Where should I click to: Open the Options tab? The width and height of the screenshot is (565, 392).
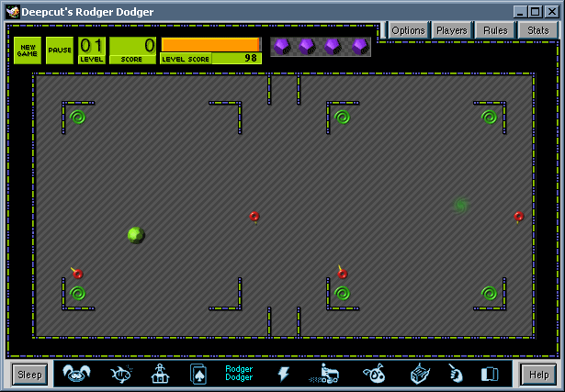click(x=408, y=30)
